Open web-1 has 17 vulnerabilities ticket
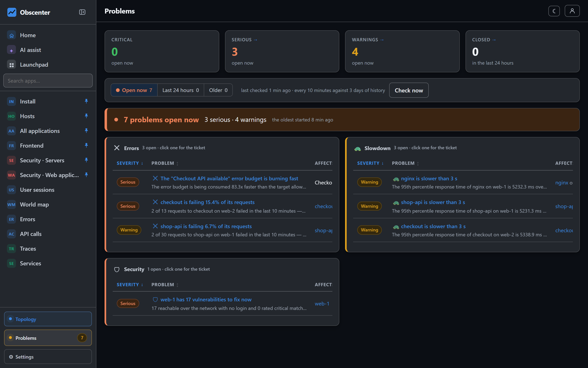The width and height of the screenshot is (588, 368). point(206,299)
